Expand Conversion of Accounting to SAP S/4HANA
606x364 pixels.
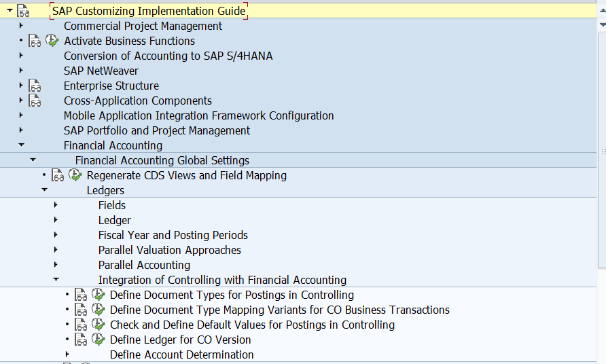[x=21, y=55]
